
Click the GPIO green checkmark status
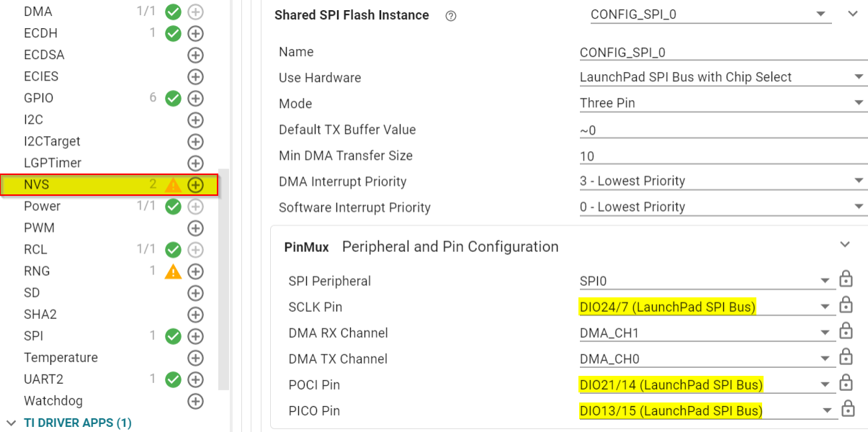pos(173,98)
